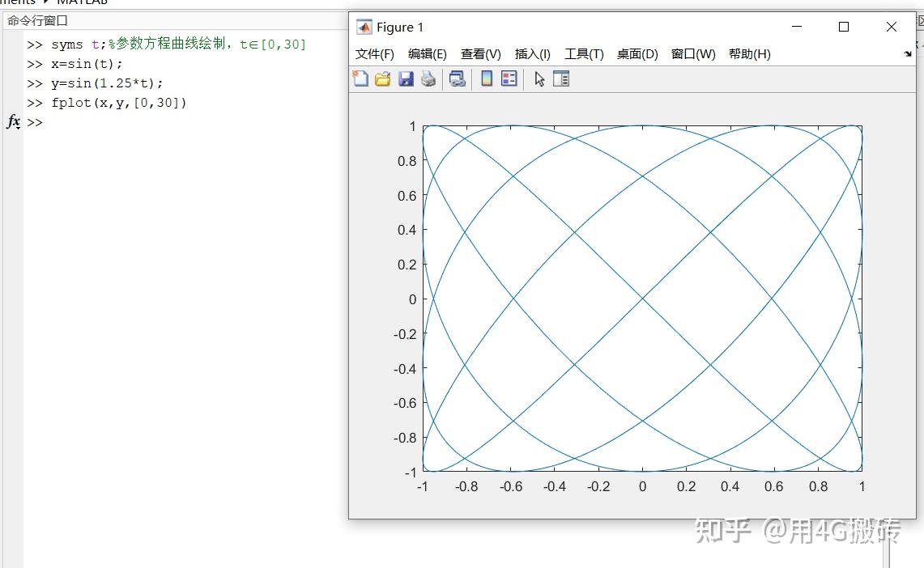The height and width of the screenshot is (568, 924).
Task: Print the figure using the printer icon
Action: [428, 78]
